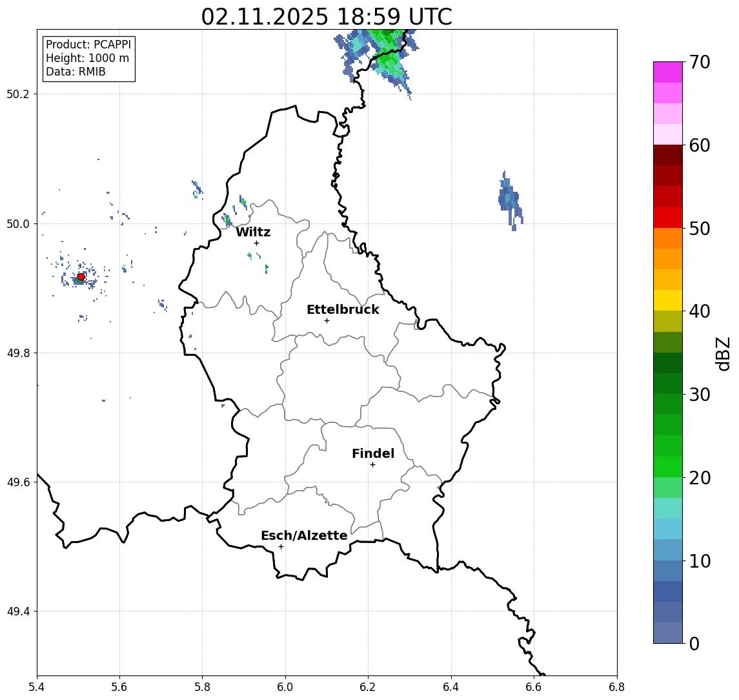Screen dimensions: 739x700
Task: Click the Wiltz station label
Action: tap(253, 232)
